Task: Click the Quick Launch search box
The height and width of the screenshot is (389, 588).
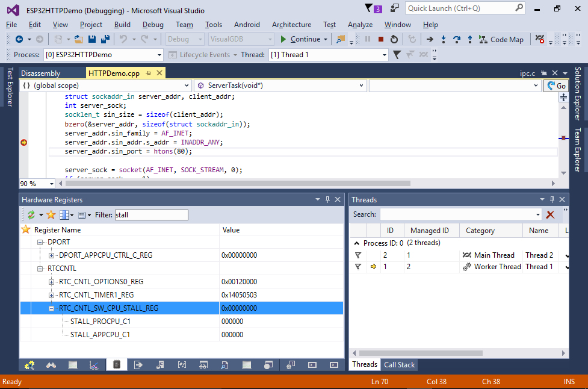Action: tap(465, 8)
